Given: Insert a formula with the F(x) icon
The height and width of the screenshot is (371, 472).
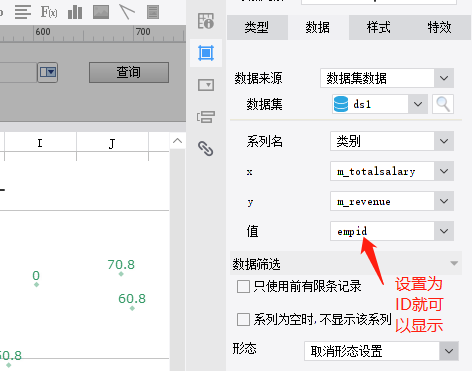Looking at the screenshot, I should [x=49, y=12].
